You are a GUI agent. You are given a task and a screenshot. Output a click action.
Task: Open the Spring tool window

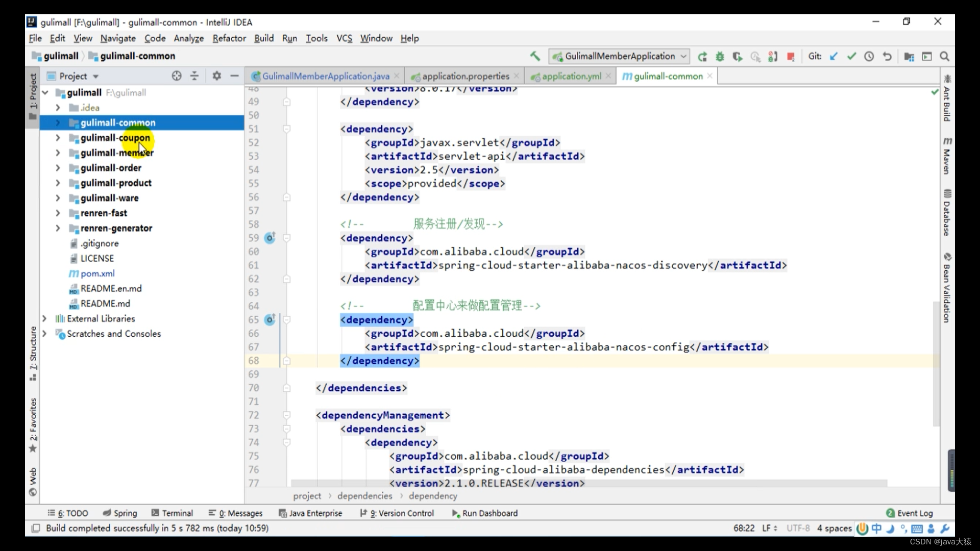(x=120, y=513)
